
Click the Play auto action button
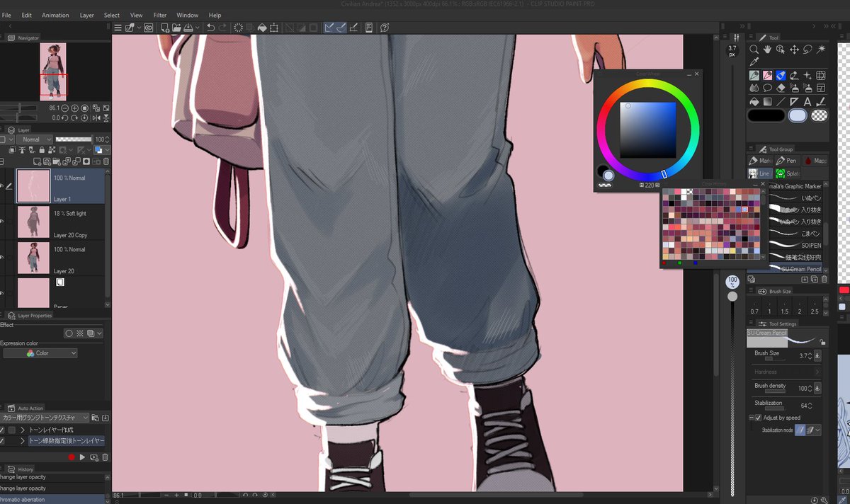[x=82, y=457]
